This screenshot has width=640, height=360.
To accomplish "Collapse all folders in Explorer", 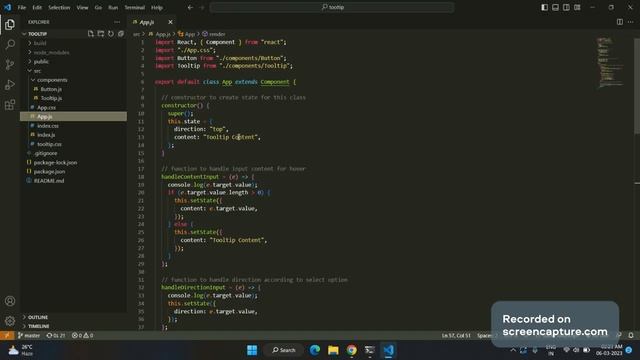I will 121,34.
